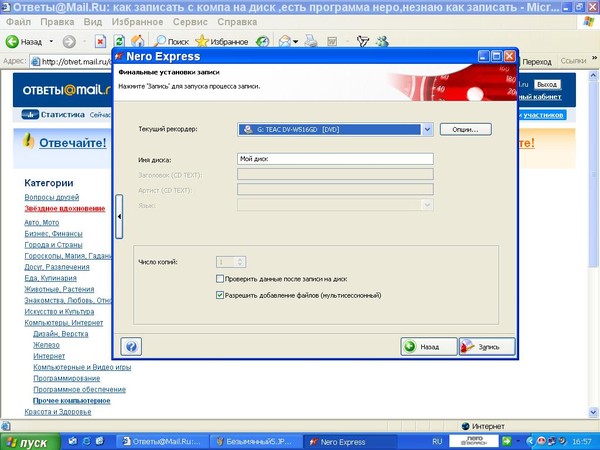Click the RU language indicator on taskbar
Screen dimensions: 600x450
click(437, 442)
